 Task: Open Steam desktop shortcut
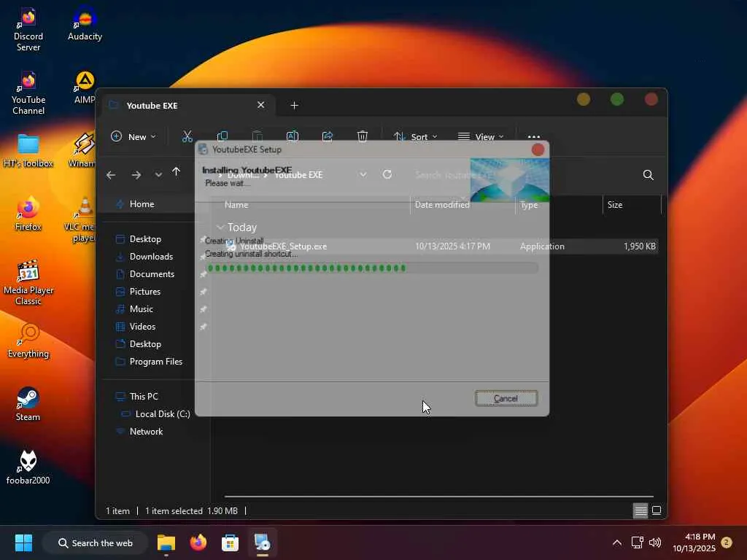click(28, 404)
